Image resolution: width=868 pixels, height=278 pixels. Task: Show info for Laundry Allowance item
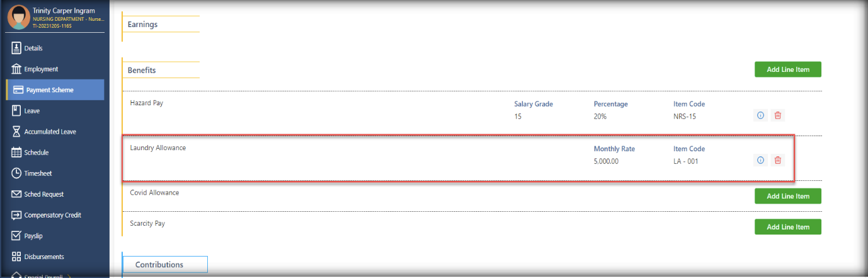coord(760,160)
